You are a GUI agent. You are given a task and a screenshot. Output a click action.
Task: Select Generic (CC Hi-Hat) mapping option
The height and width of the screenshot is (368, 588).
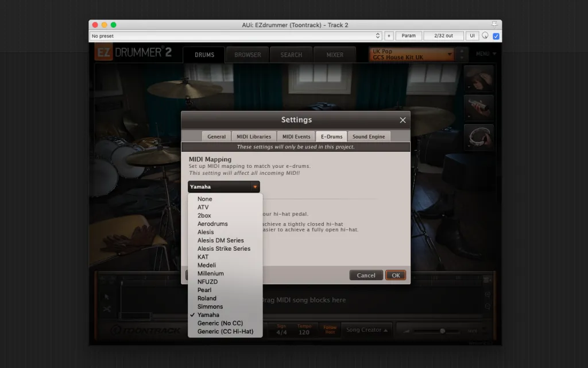225,331
